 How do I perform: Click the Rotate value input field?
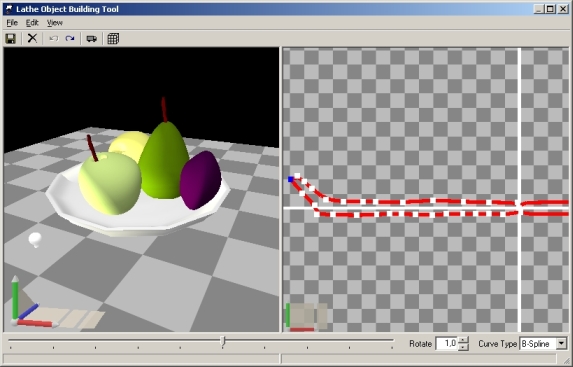[x=447, y=344]
